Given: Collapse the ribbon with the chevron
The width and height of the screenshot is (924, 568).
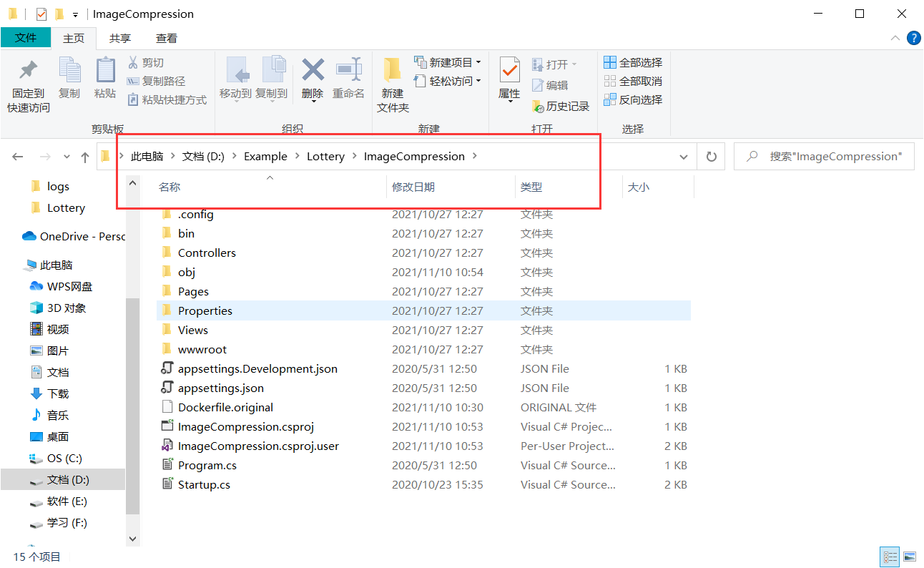Looking at the screenshot, I should (x=895, y=38).
